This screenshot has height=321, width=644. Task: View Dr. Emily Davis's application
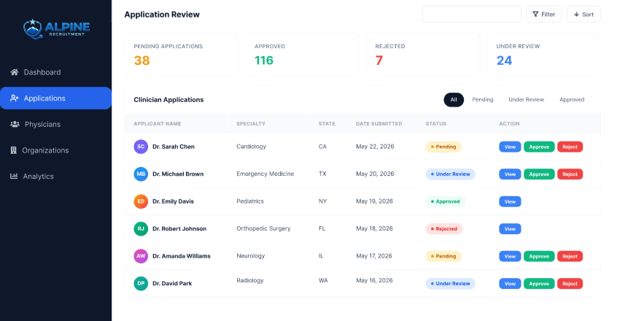[510, 201]
